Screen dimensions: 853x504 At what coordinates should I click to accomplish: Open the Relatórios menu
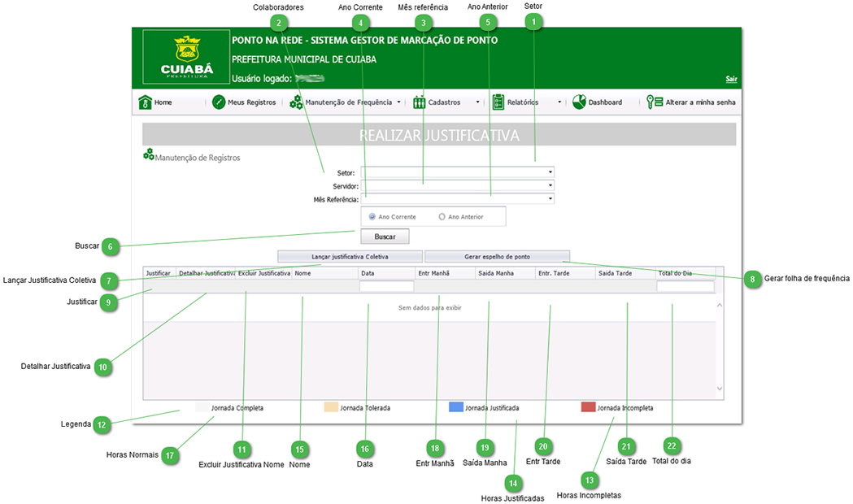tap(523, 102)
